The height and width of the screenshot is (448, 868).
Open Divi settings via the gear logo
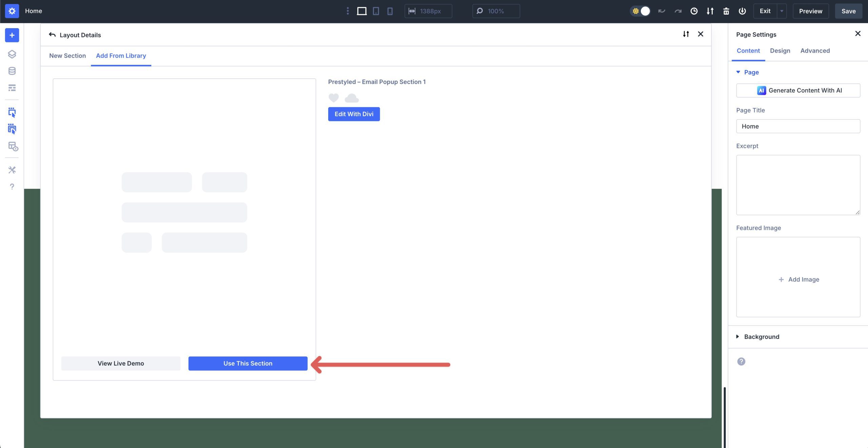click(12, 11)
